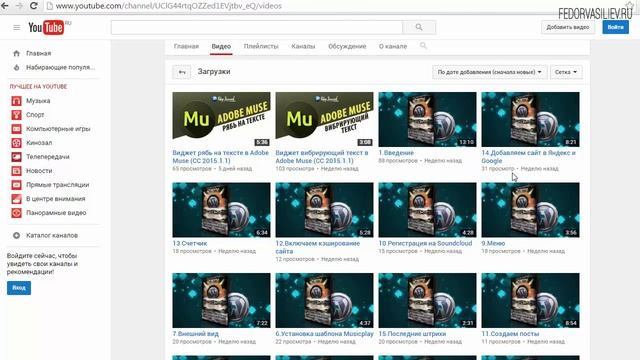The width and height of the screenshot is (640, 360).
Task: Click Adobe Muse вибрирующий текст thumbnail
Action: tap(324, 119)
